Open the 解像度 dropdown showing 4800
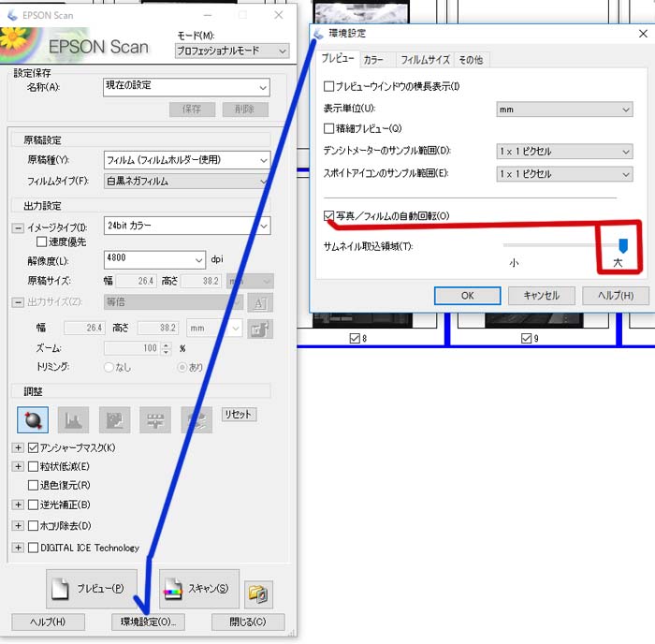This screenshot has height=644, width=655. (154, 259)
